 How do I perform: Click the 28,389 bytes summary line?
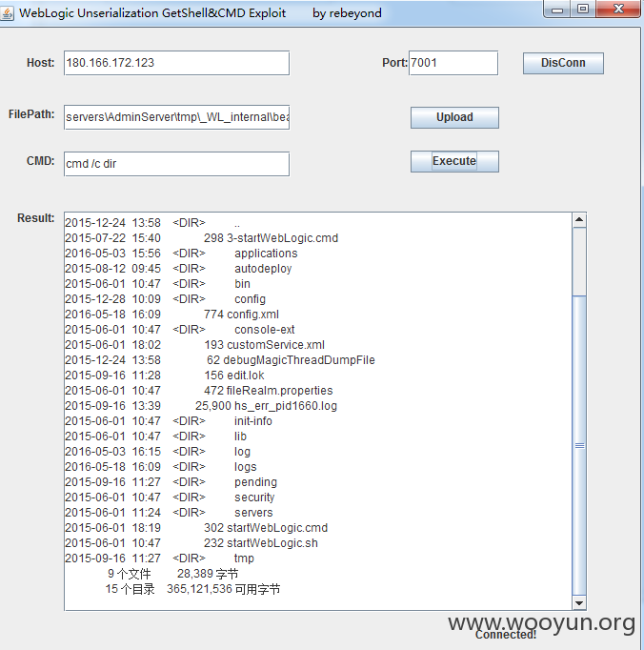pyautogui.click(x=172, y=574)
